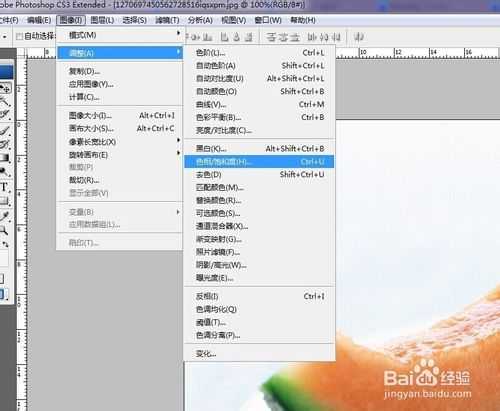The width and height of the screenshot is (500, 411).
Task: Choose 曲线(V)... Ctrl+M item
Action: [x=259, y=104]
